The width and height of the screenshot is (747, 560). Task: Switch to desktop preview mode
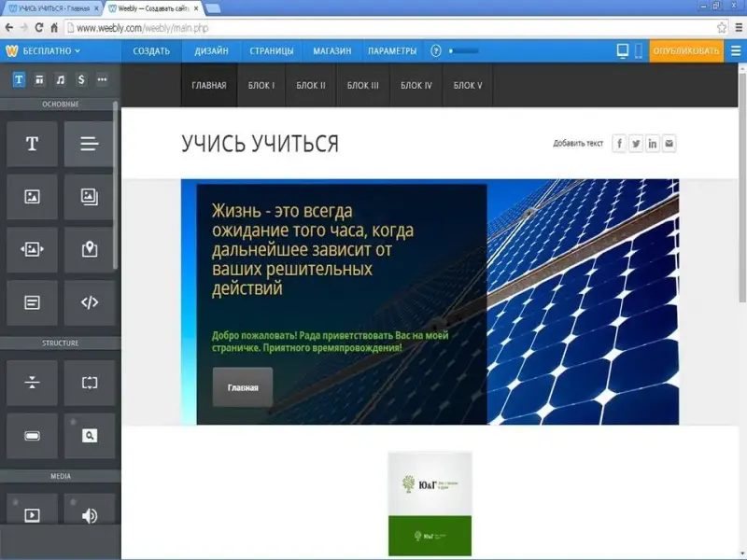tap(623, 50)
